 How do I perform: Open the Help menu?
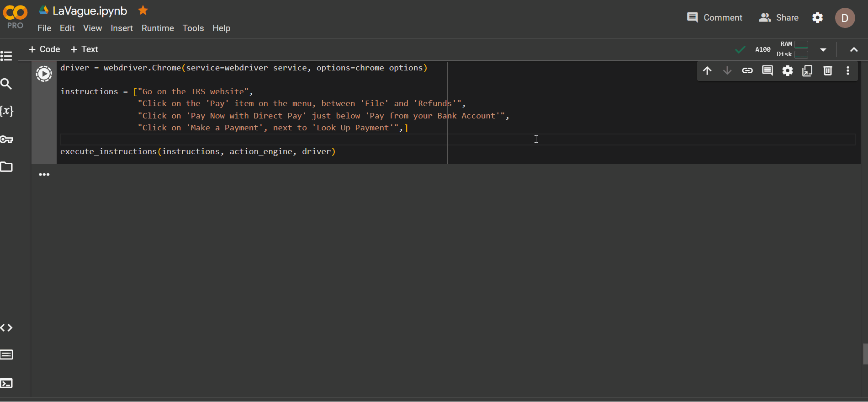(x=221, y=28)
